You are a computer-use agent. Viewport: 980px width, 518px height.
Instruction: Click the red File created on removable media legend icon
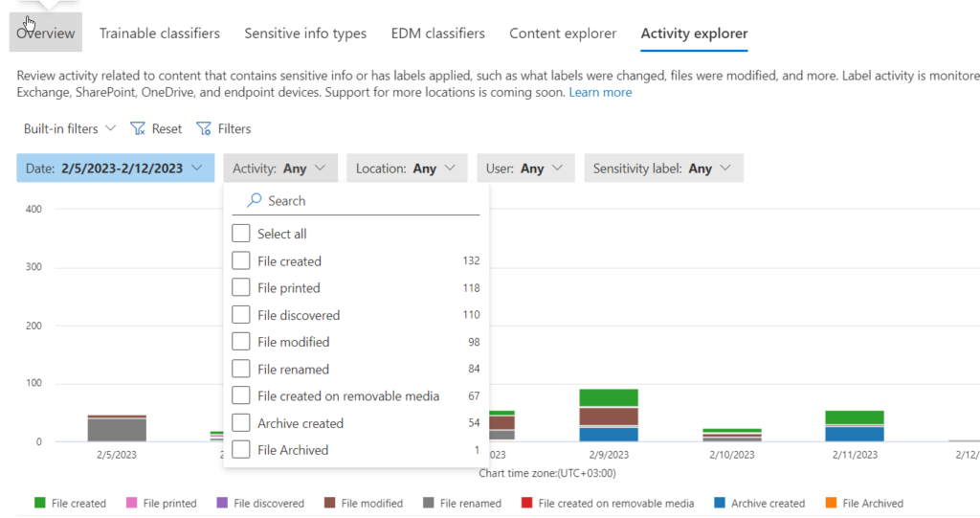pyautogui.click(x=525, y=503)
